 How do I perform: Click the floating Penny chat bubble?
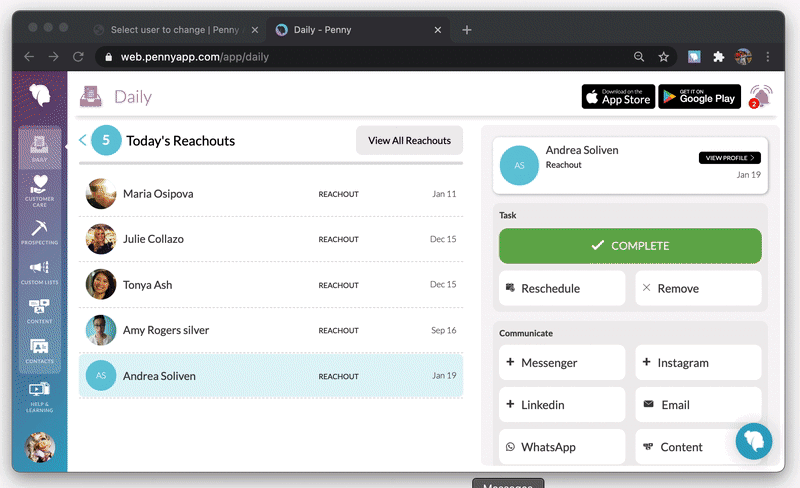point(754,441)
